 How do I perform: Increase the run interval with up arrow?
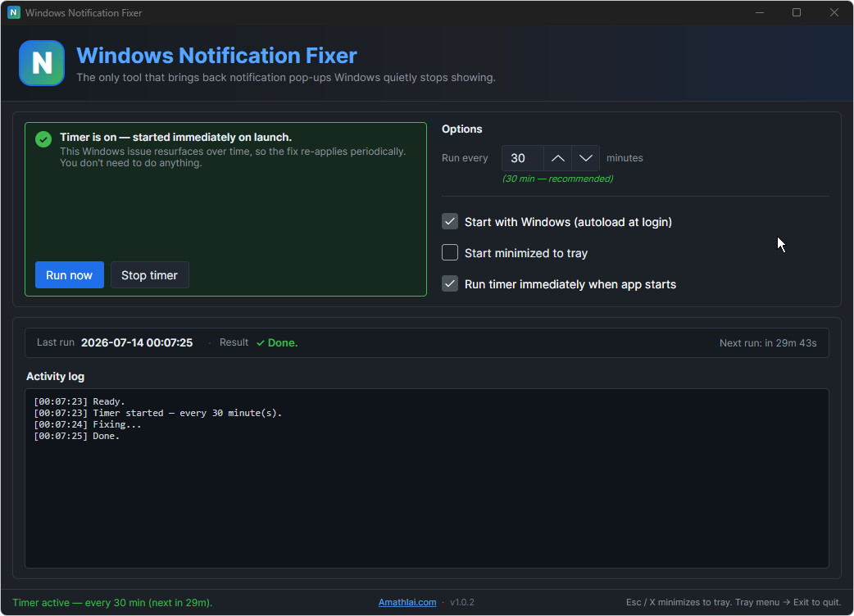(x=557, y=158)
